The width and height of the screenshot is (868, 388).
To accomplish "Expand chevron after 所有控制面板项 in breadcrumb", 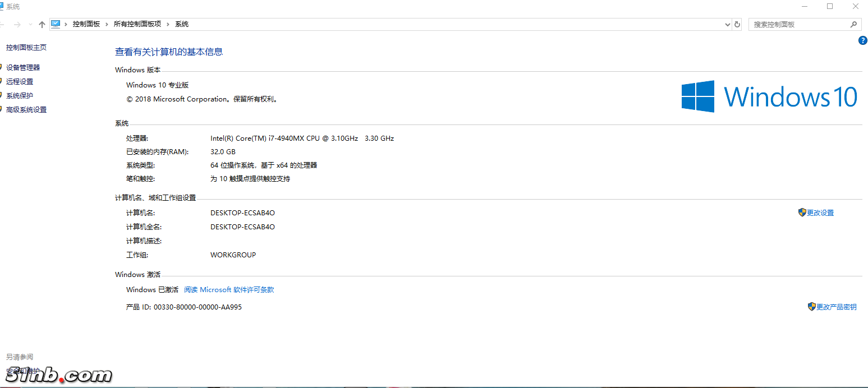I will coord(168,24).
